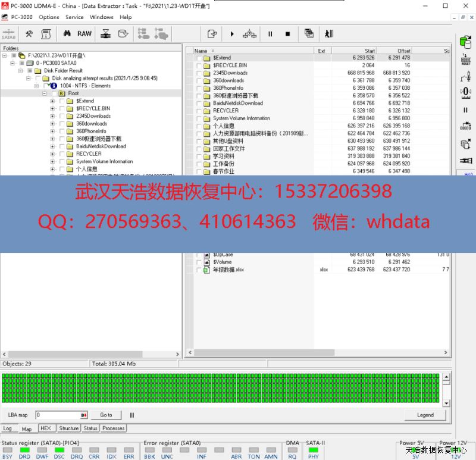Collapse the Root tree node
Viewport: 476px width, 460px height.
pyautogui.click(x=45, y=93)
